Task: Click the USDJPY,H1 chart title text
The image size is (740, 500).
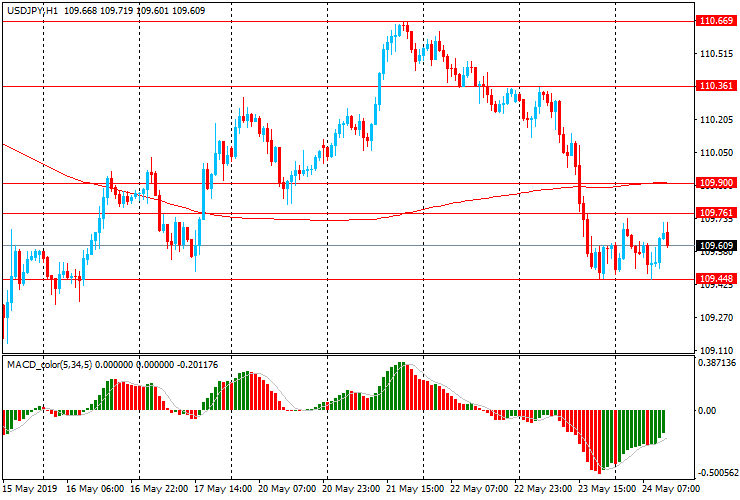Action: (x=33, y=10)
